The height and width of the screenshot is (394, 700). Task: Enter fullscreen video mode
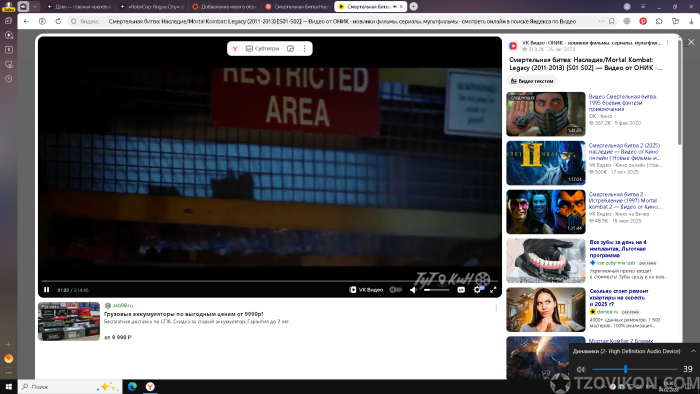493,290
